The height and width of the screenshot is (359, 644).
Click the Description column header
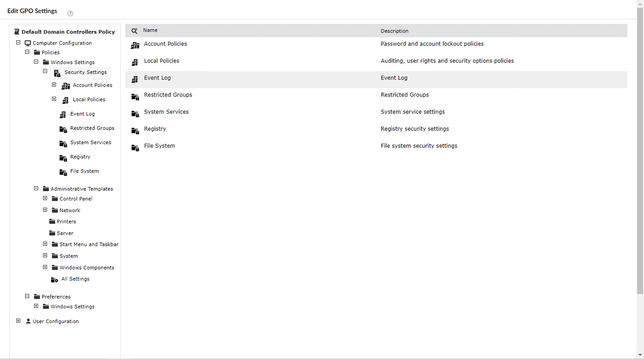point(394,31)
